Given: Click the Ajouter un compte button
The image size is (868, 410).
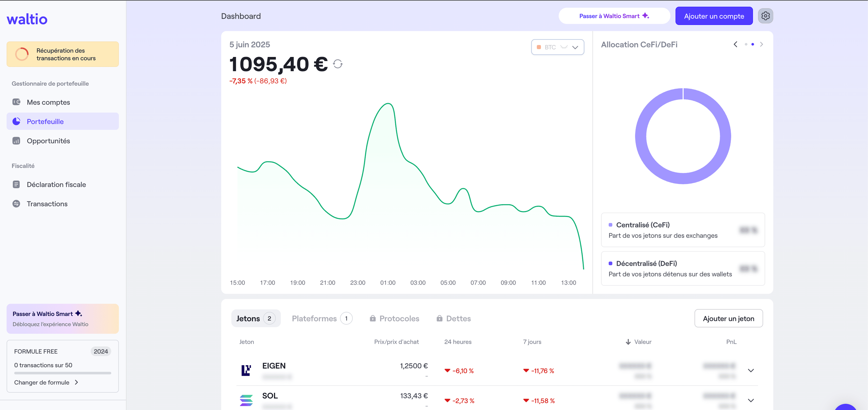Looking at the screenshot, I should click(714, 16).
